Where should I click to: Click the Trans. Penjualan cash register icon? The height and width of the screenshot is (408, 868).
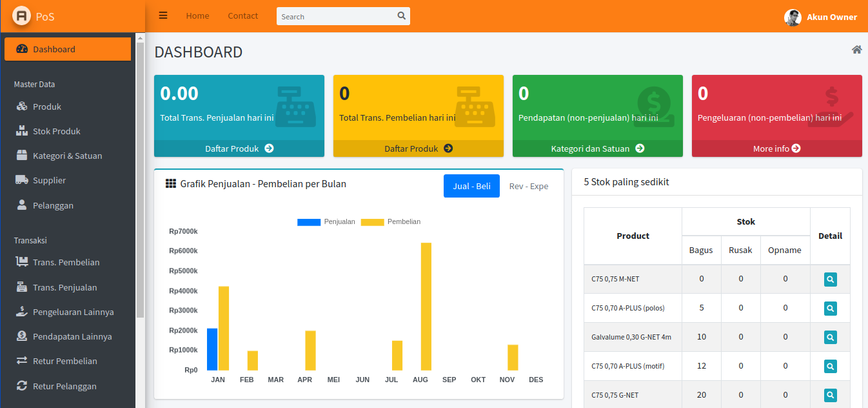pyautogui.click(x=22, y=287)
